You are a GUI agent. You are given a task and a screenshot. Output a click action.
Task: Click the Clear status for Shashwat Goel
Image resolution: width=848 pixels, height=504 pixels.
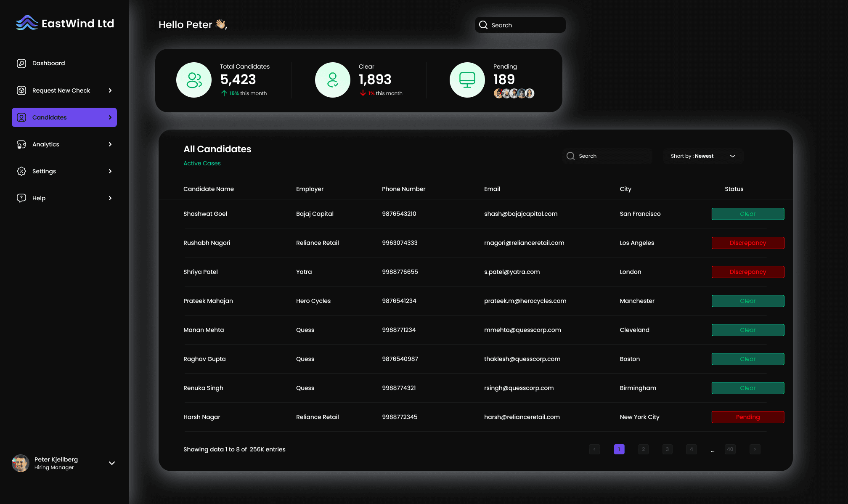pyautogui.click(x=748, y=214)
